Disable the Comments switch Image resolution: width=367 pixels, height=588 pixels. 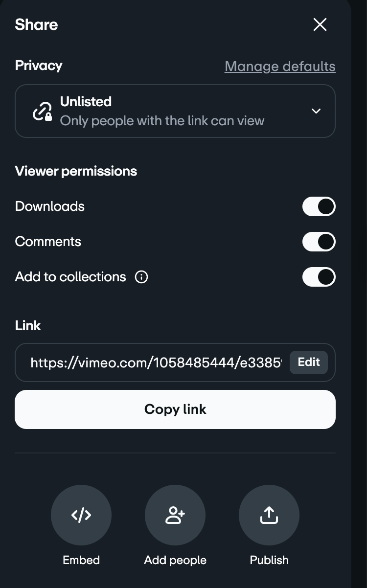pos(319,242)
